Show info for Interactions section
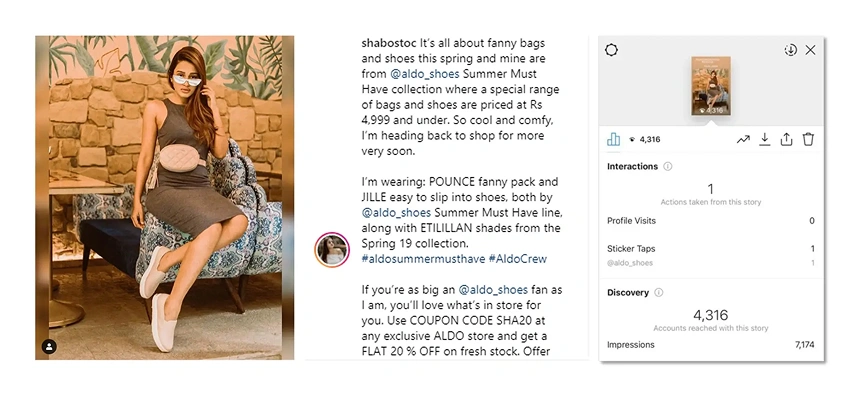Screen dimensions: 866x400 (668, 167)
